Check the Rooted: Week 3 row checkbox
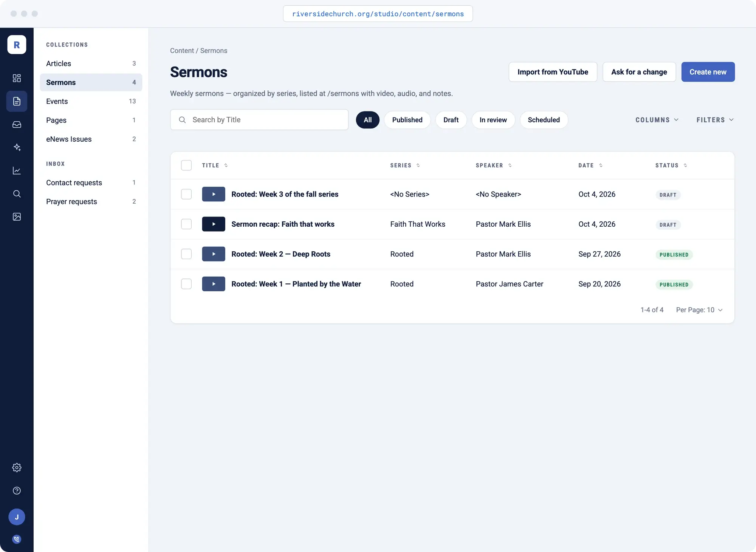This screenshot has width=756, height=552. tap(186, 194)
